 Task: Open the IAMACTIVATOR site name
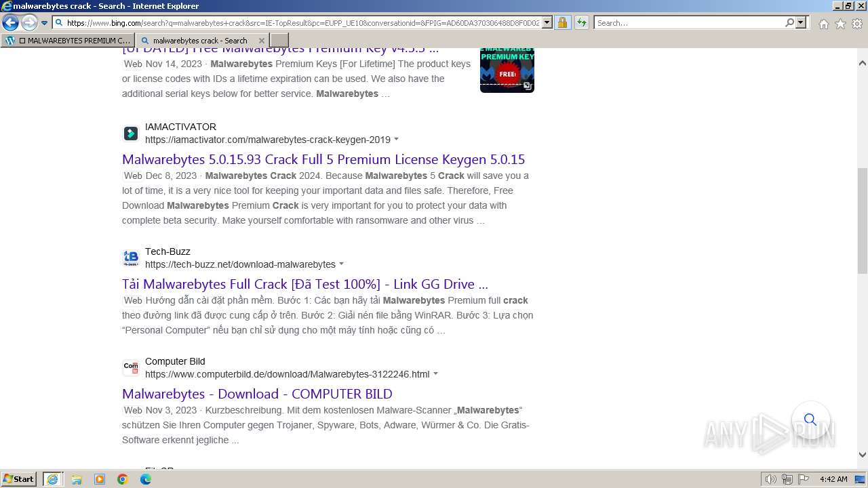(x=180, y=127)
